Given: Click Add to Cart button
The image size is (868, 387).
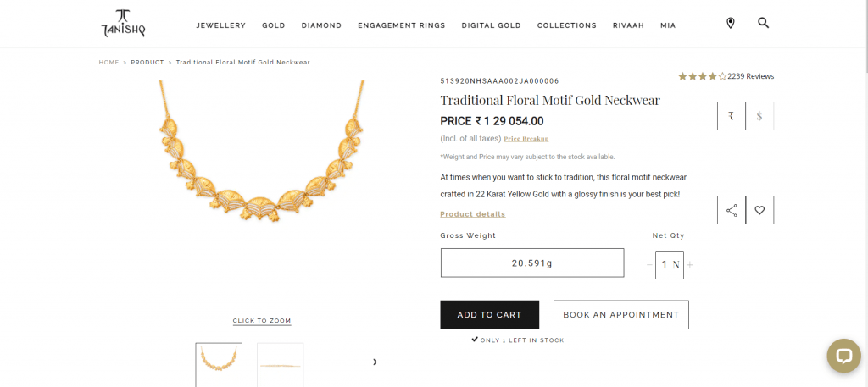Looking at the screenshot, I should (489, 314).
